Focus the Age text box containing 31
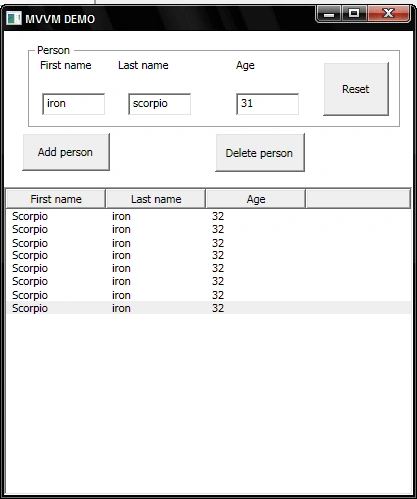 point(267,104)
